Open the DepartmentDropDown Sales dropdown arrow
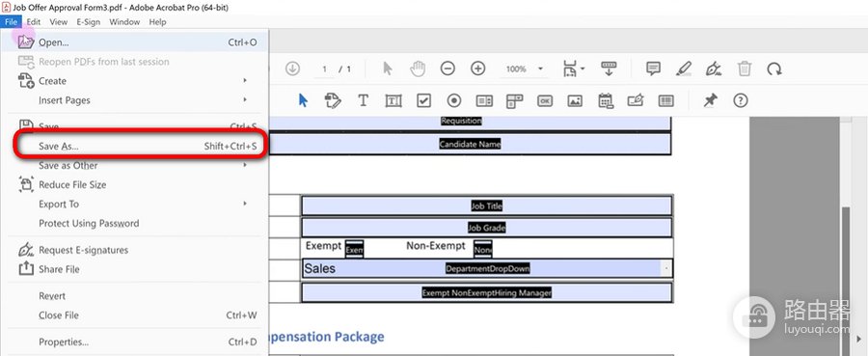Image resolution: width=868 pixels, height=356 pixels. (665, 268)
